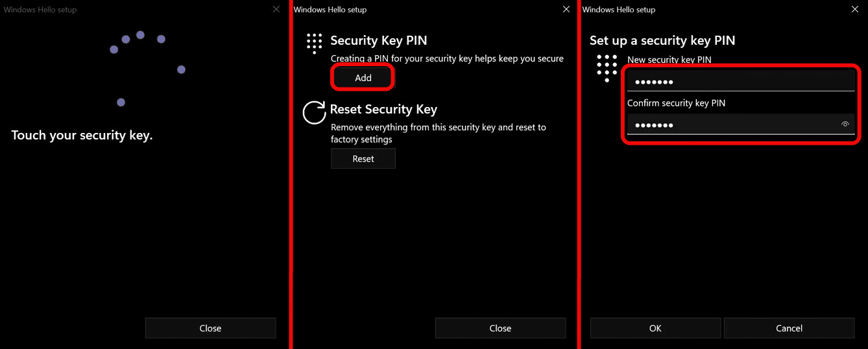
Task: Cancel the security key PIN setup
Action: click(789, 328)
